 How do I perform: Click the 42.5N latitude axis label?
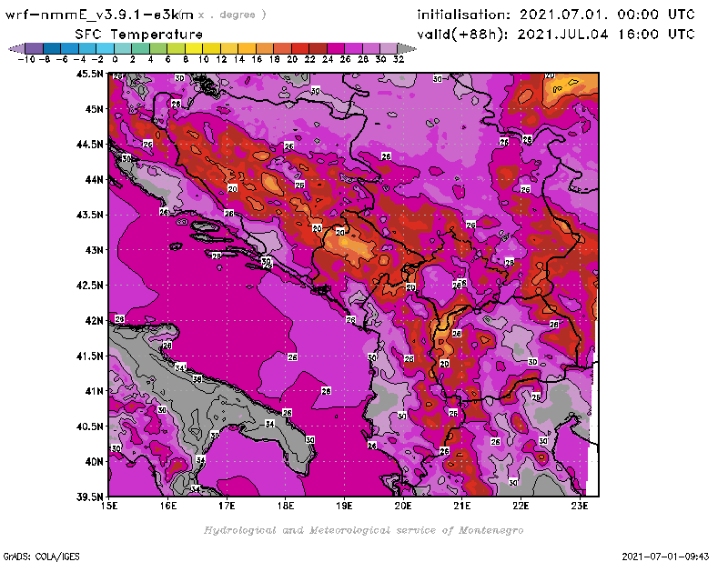click(89, 286)
